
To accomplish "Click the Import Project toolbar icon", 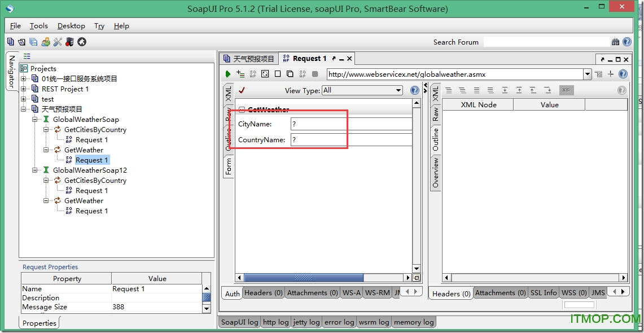I will pos(21,41).
